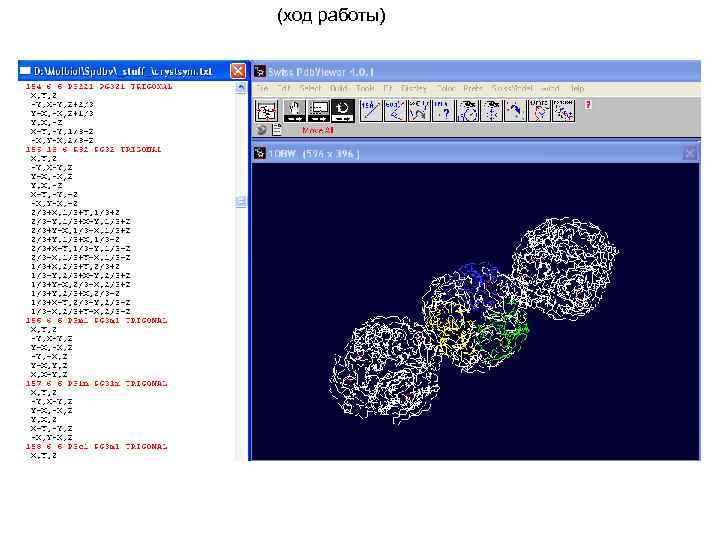The width and height of the screenshot is (720, 540).
Task: Click the text document icon below the toolbar
Action: tap(276, 130)
